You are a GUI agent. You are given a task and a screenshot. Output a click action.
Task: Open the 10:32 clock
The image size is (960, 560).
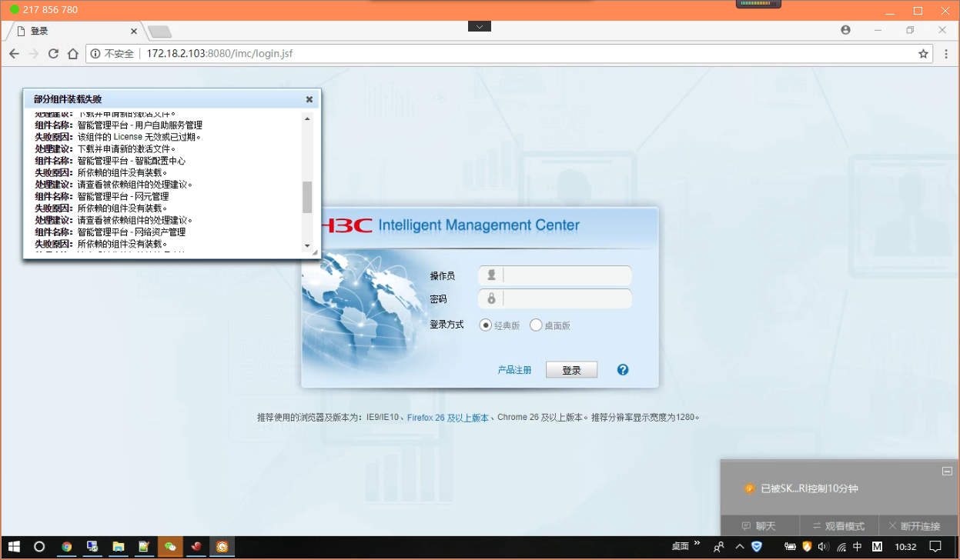906,547
